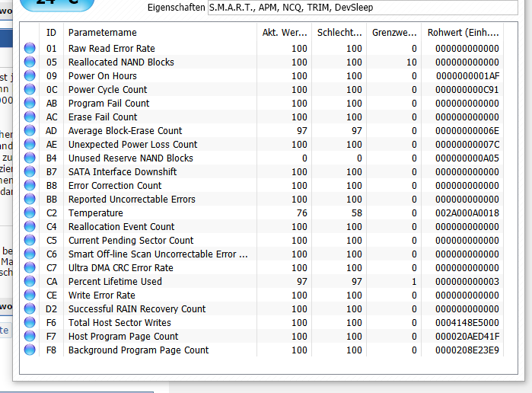This screenshot has width=532, height=393.
Task: Click the status orb for Unused Reserve NAND Blocks
Action: pos(30,158)
